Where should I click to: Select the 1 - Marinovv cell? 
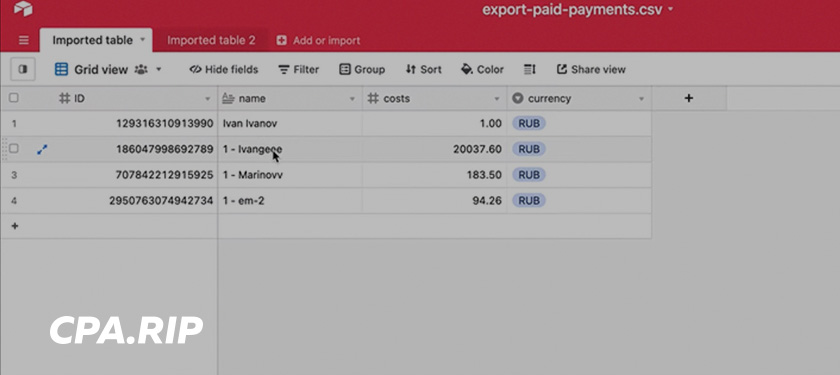tap(290, 175)
